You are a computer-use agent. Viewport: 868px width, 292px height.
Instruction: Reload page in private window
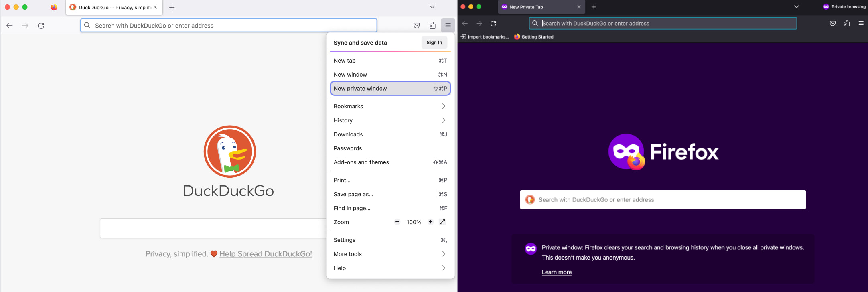[493, 24]
